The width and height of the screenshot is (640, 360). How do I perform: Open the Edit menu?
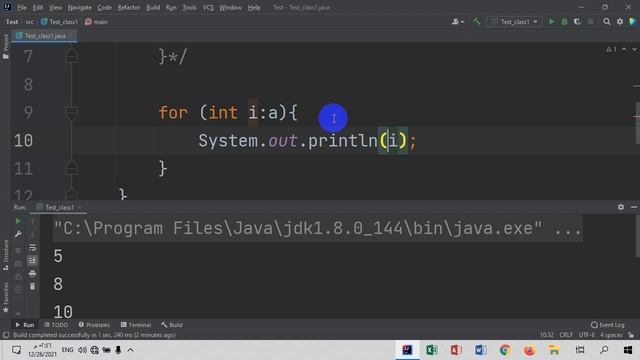tap(38, 7)
